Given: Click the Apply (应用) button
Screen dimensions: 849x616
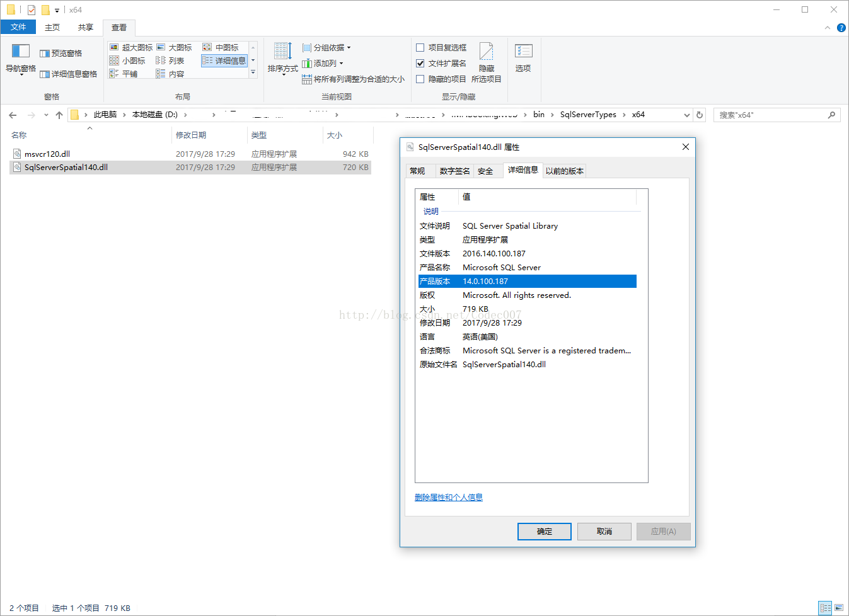Looking at the screenshot, I should (664, 532).
